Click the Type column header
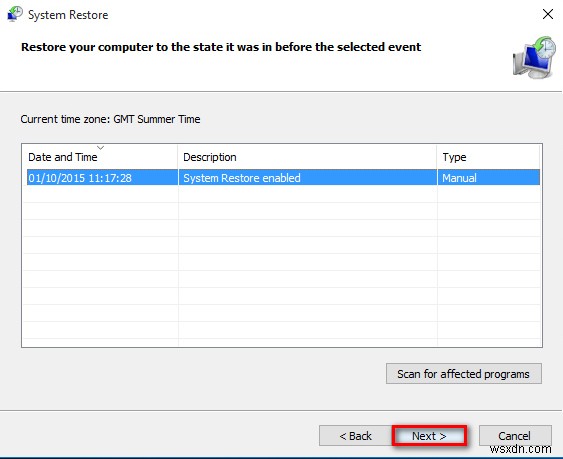The width and height of the screenshot is (563, 459). coord(489,157)
